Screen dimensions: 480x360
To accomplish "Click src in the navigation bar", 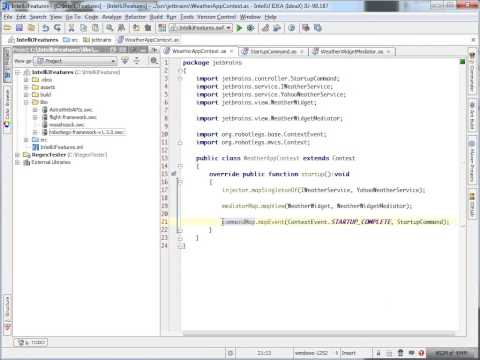I will [71, 40].
